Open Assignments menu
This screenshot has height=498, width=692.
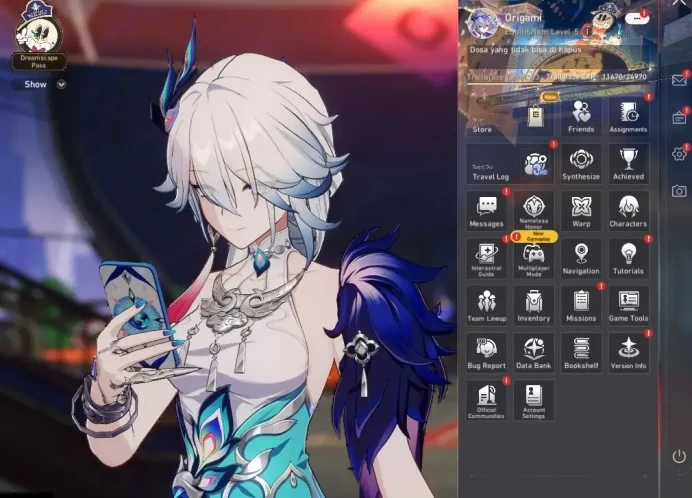coord(628,117)
